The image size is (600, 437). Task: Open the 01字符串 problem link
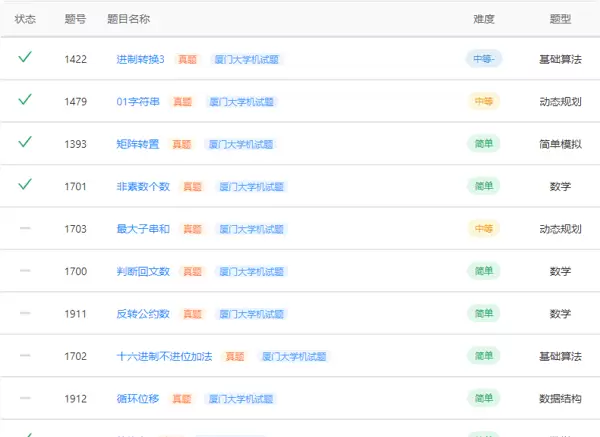point(138,102)
